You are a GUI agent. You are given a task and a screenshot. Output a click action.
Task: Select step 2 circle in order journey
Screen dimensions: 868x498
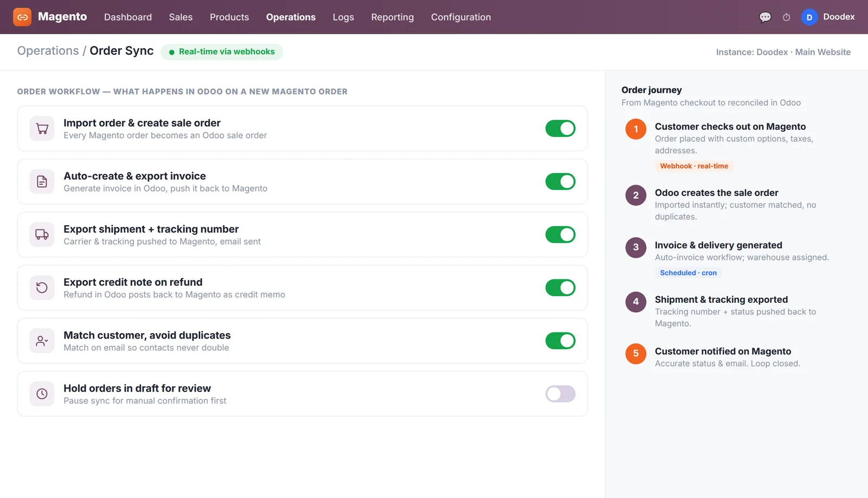point(636,195)
